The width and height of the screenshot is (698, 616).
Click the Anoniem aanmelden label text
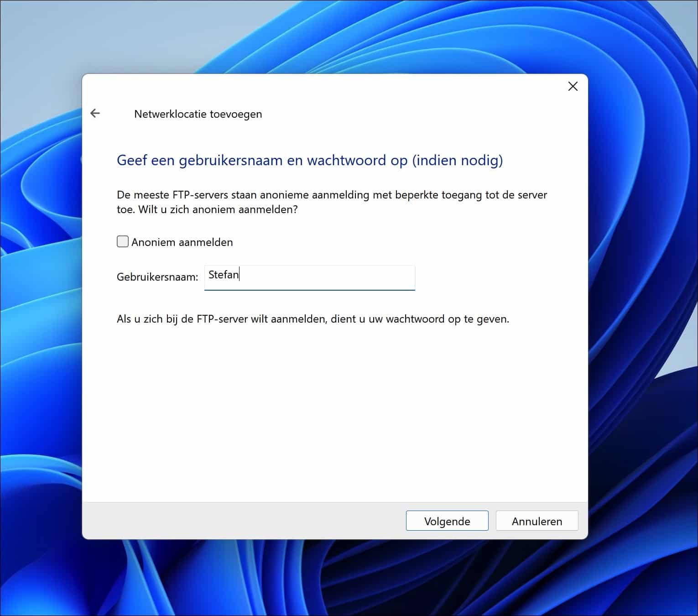tap(182, 242)
